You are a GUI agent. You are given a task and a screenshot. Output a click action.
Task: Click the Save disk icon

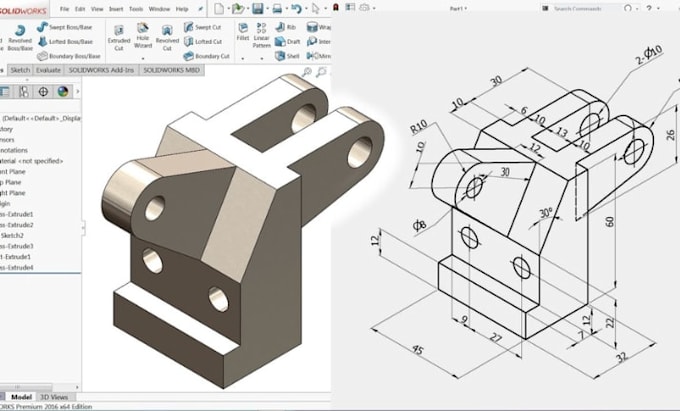coord(258,8)
